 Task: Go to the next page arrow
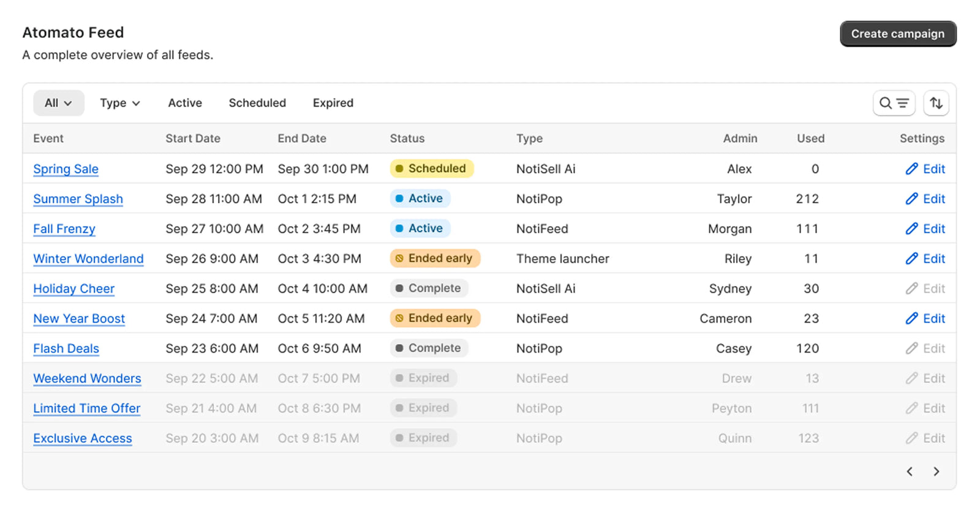click(936, 471)
